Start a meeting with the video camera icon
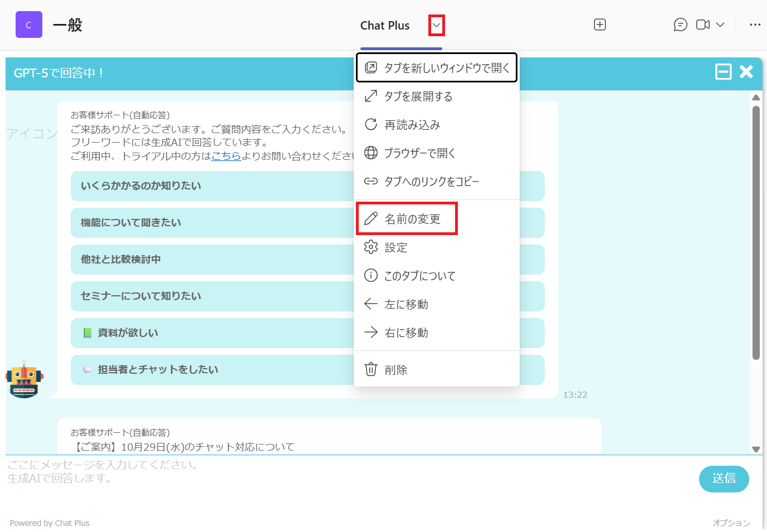The height and width of the screenshot is (532, 767). pyautogui.click(x=703, y=25)
